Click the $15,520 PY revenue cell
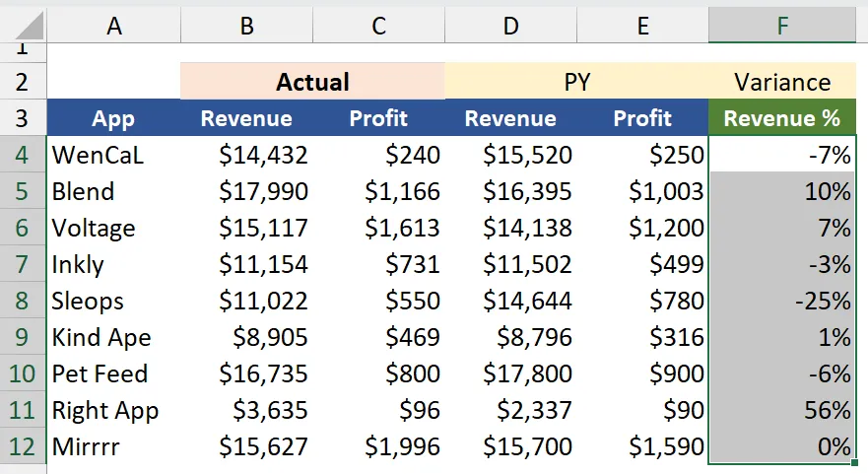 click(x=511, y=155)
